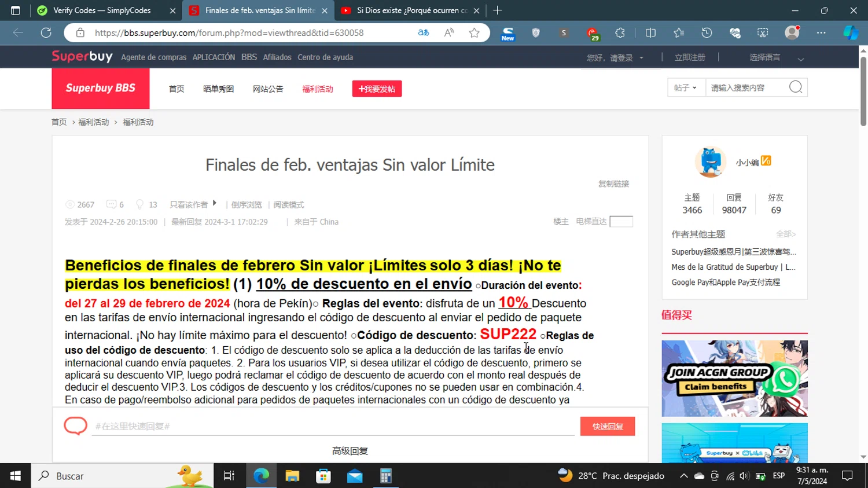The width and height of the screenshot is (868, 488).
Task: Open the Favorites list icon
Action: click(x=679, y=33)
